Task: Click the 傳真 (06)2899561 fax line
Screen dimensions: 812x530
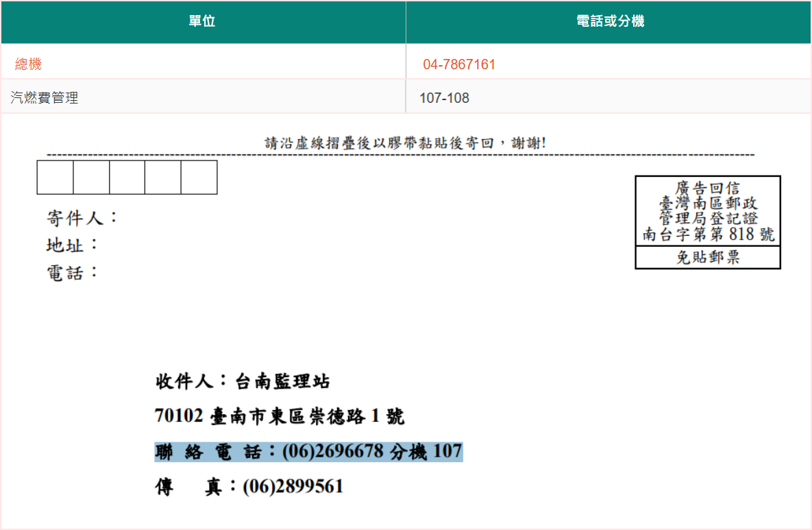Action: [249, 487]
